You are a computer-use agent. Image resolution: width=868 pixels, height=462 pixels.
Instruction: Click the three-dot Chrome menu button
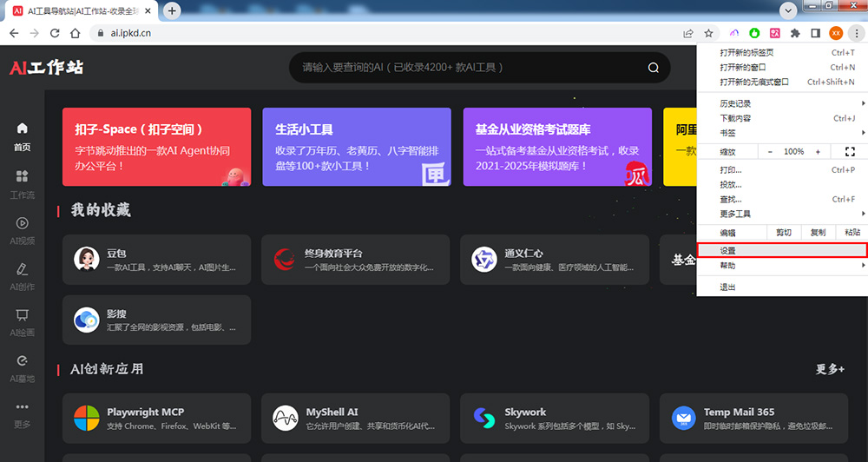point(857,33)
